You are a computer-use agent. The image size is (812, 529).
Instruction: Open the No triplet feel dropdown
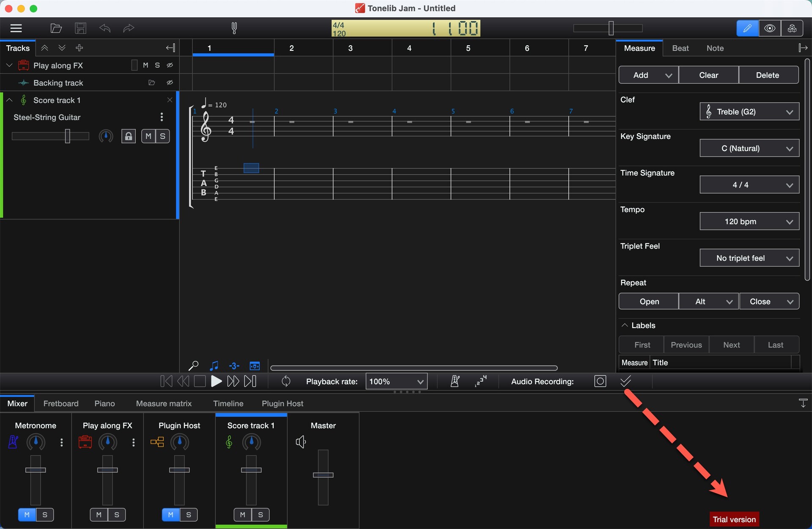point(749,258)
